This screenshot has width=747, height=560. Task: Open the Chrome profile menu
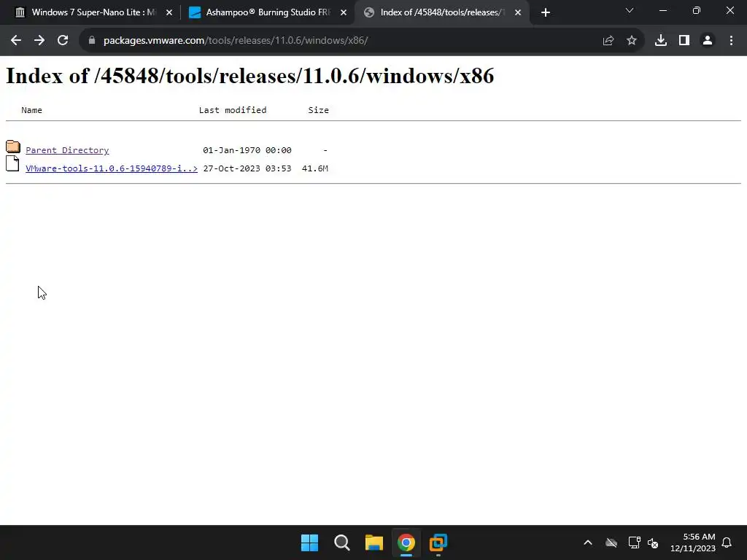pyautogui.click(x=708, y=41)
